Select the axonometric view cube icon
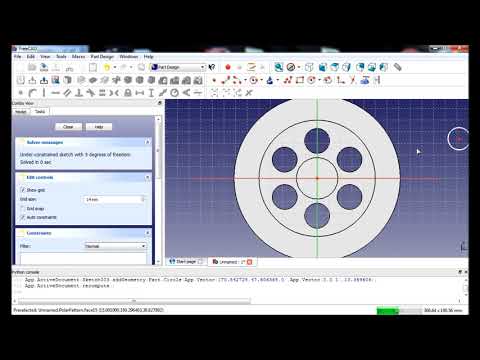 pyautogui.click(x=310, y=67)
